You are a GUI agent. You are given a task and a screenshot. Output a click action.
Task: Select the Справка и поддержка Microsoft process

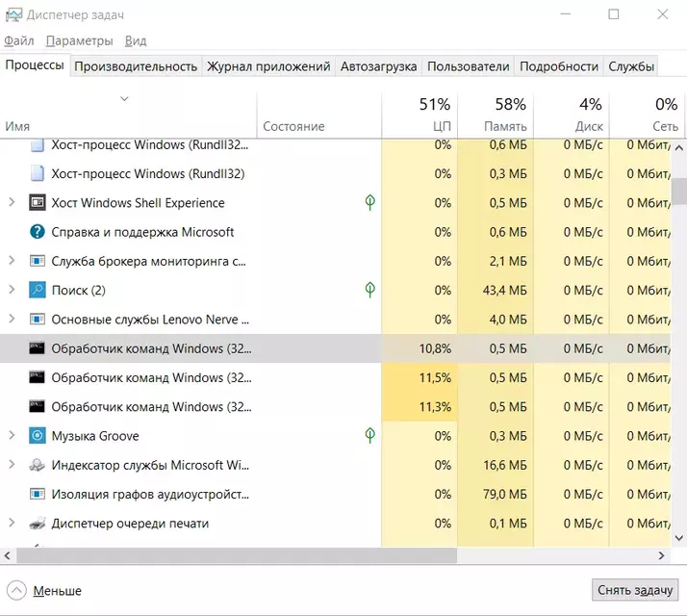click(335, 232)
